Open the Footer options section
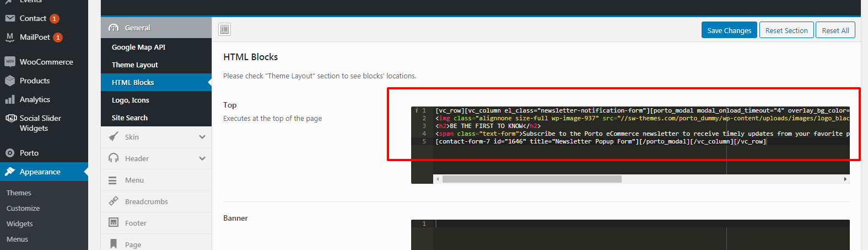The width and height of the screenshot is (868, 250). point(156,223)
